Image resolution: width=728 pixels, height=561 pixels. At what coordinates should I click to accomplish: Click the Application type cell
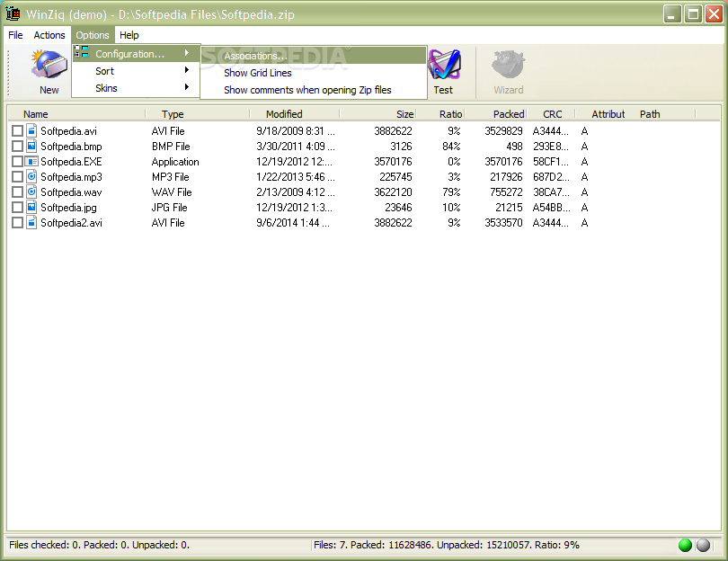click(x=175, y=162)
